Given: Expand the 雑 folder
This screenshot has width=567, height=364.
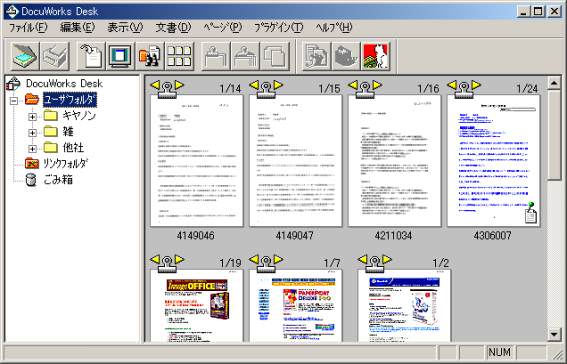Looking at the screenshot, I should 33,133.
